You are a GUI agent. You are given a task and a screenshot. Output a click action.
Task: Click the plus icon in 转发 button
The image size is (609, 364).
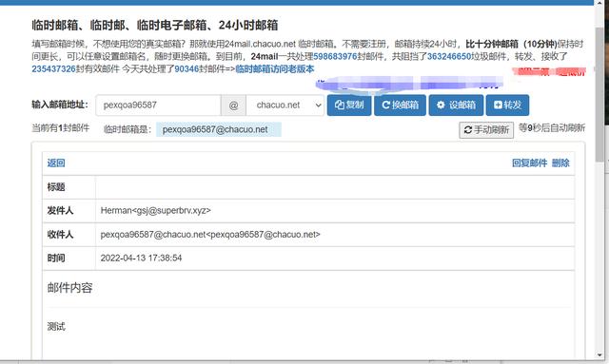click(x=498, y=105)
